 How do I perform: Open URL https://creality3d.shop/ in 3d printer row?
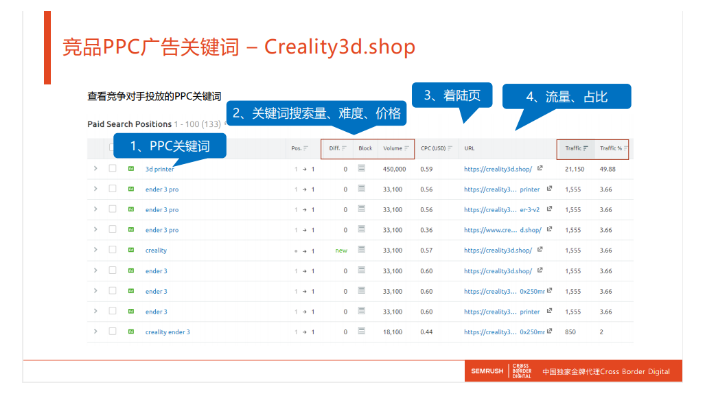click(498, 169)
